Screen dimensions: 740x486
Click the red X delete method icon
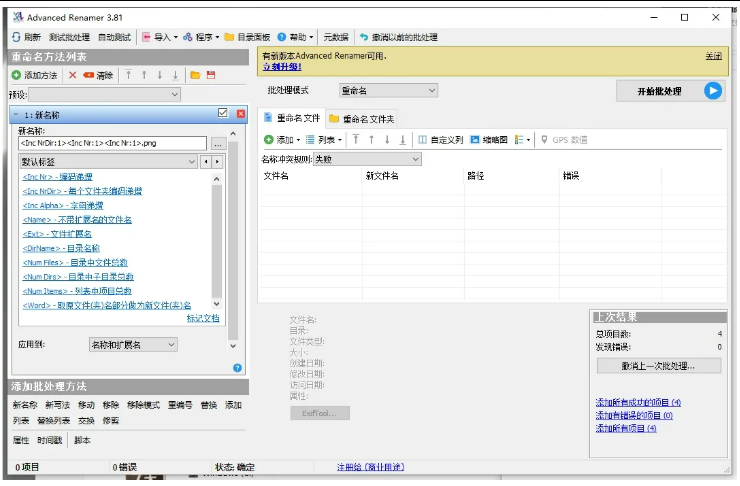coord(72,75)
